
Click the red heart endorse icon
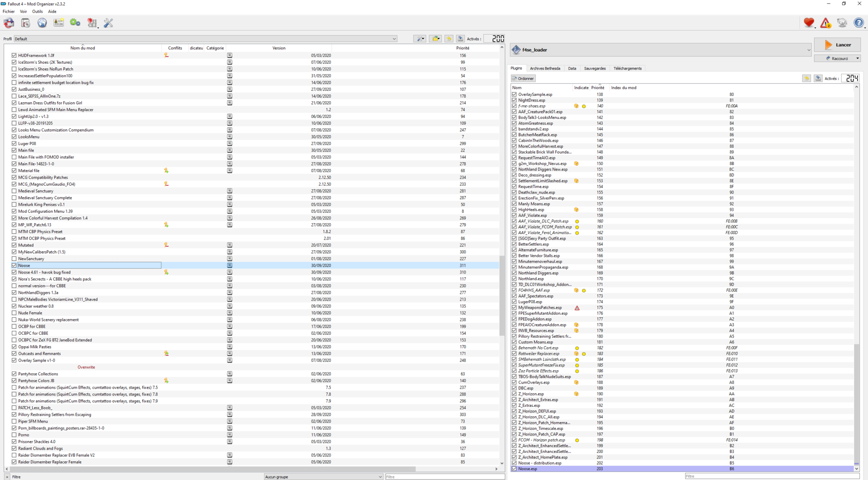[x=809, y=23]
